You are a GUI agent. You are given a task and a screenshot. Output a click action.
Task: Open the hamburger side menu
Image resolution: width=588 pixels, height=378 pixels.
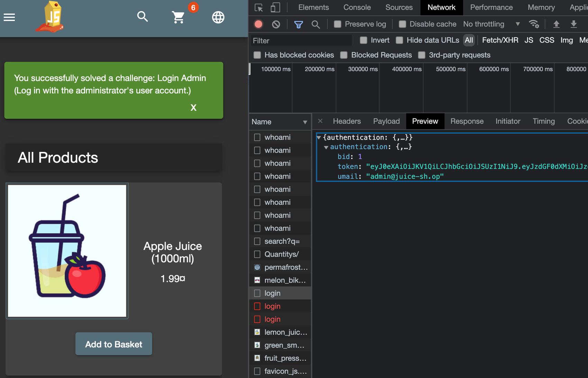pos(9,17)
